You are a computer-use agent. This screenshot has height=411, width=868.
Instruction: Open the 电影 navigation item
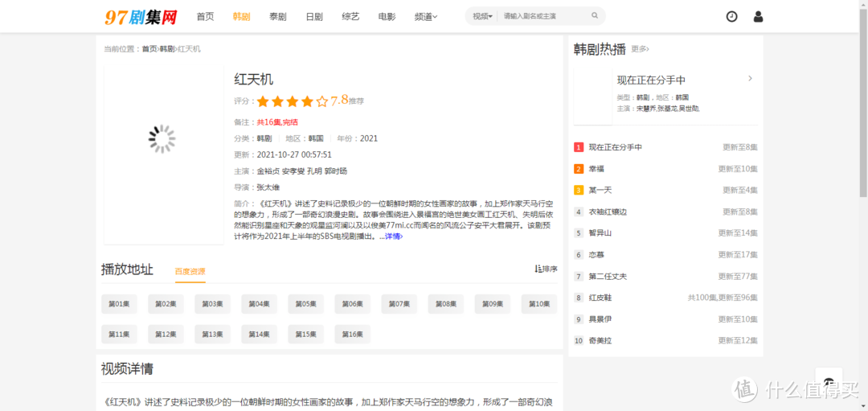[x=387, y=16]
